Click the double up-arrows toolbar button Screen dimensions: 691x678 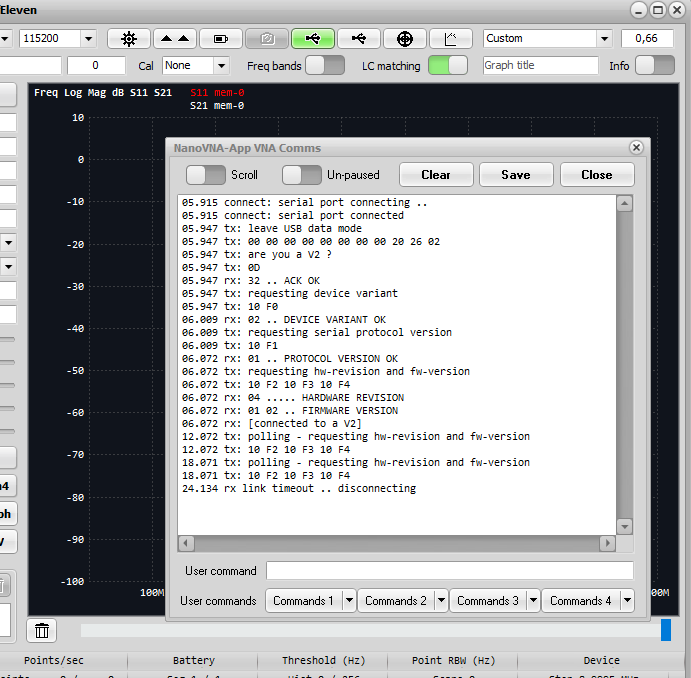(175, 39)
